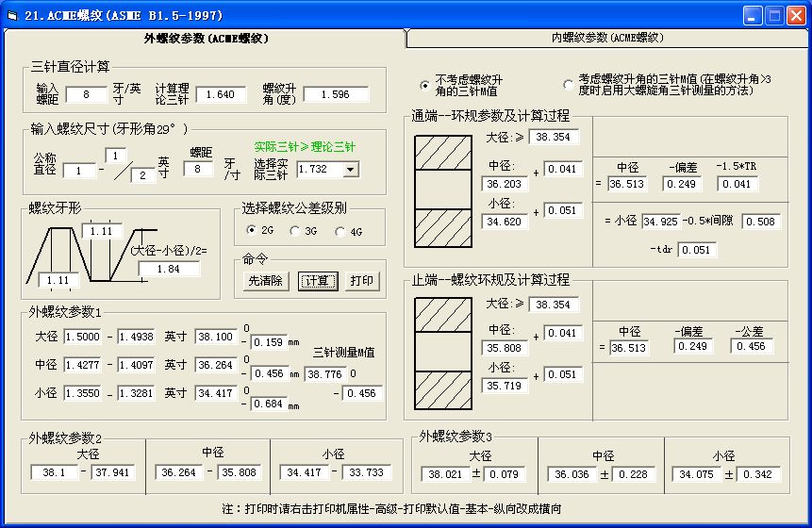
Task: Click the fraction denominator field showing 2
Action: (142, 175)
